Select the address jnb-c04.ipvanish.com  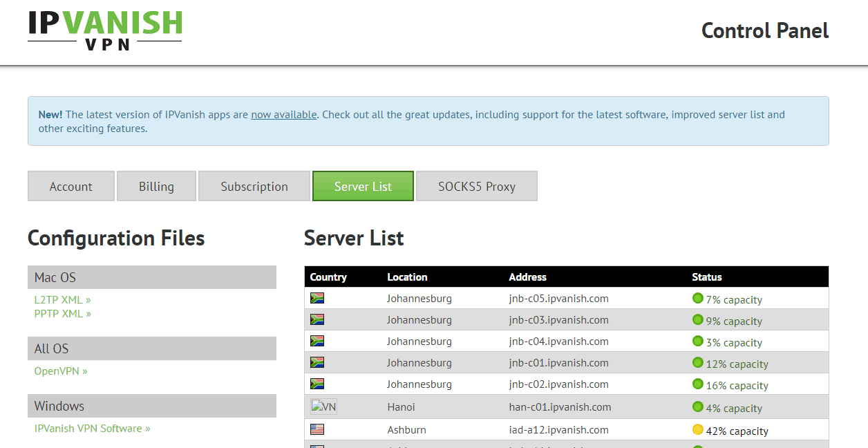tap(559, 342)
